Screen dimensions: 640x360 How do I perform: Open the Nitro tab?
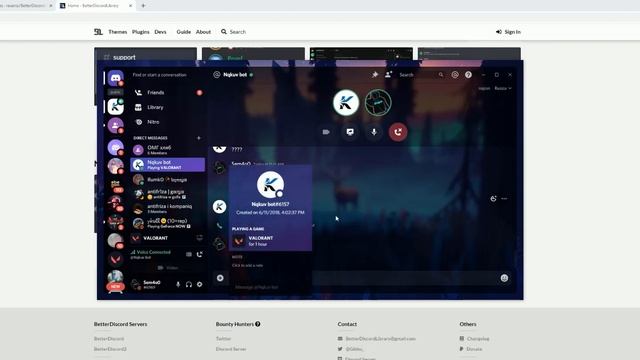(x=167, y=122)
